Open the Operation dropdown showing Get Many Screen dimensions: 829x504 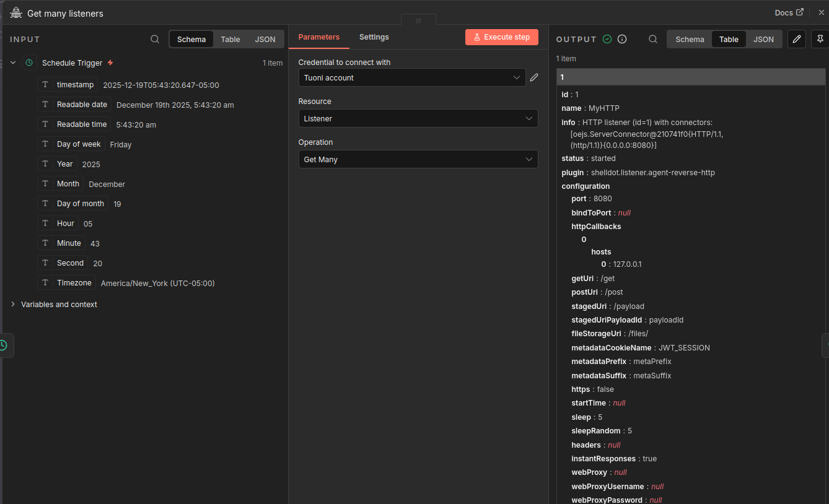[x=418, y=159]
